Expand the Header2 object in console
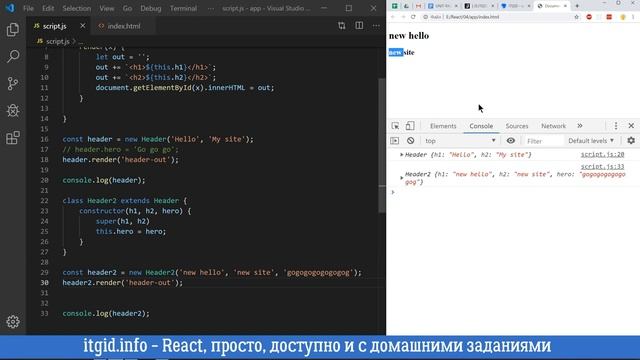Screen dimensions: 640x360 coord(402,178)
